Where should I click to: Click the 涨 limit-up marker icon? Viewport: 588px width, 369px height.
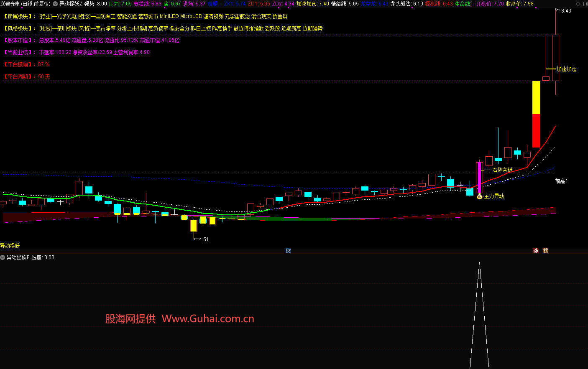[536, 251]
